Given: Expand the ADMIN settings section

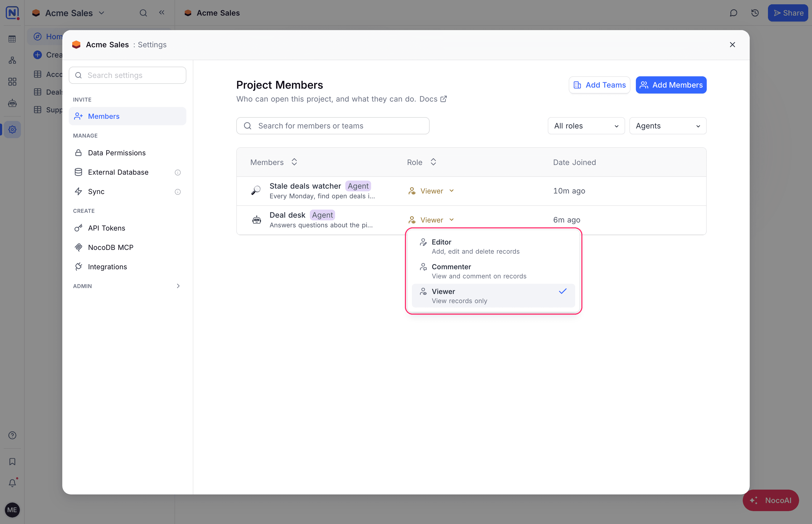Looking at the screenshot, I should (127, 286).
